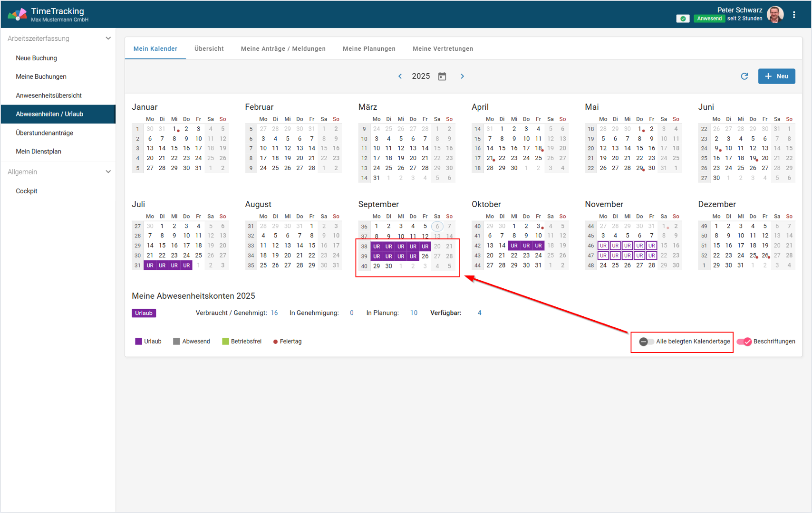Select September 26 in the calendar
This screenshot has height=513, width=812.
[x=425, y=256]
